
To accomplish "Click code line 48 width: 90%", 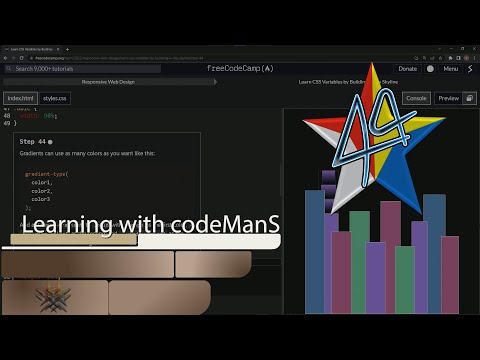I will 38,116.
